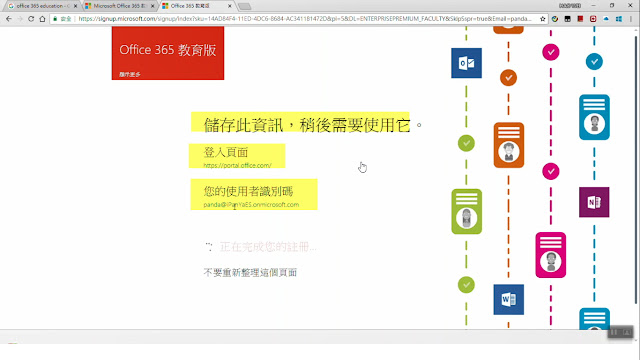Image resolution: width=640 pixels, height=360 pixels.
Task: Click the blue cloud extension icon
Action: [606, 19]
